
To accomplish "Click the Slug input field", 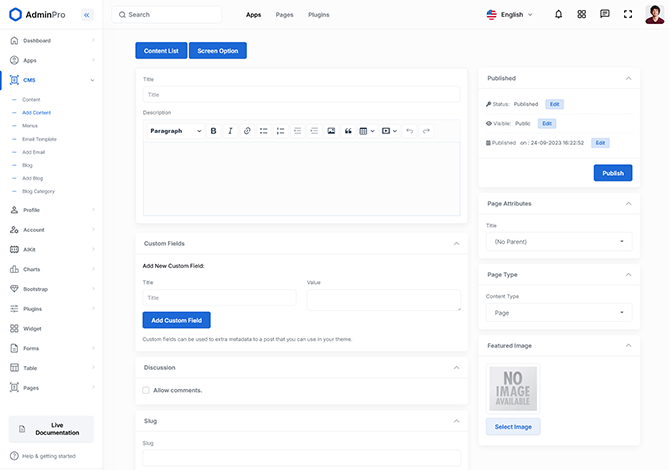I will [301, 457].
